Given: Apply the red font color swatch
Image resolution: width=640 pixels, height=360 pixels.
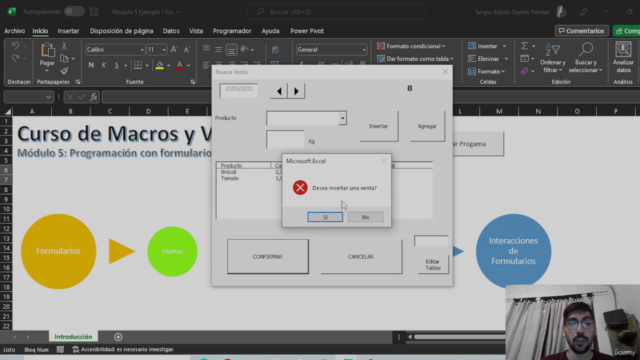Looking at the screenshot, I should coord(180,65).
